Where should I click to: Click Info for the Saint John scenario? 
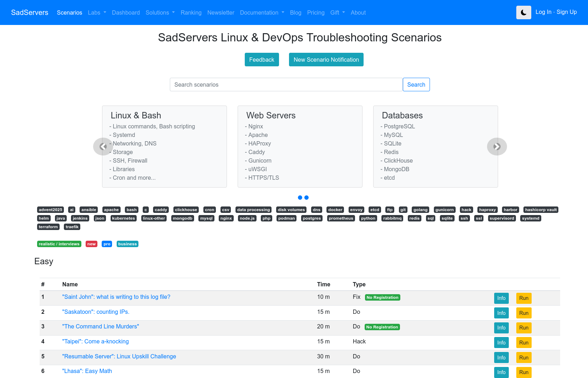(x=501, y=298)
